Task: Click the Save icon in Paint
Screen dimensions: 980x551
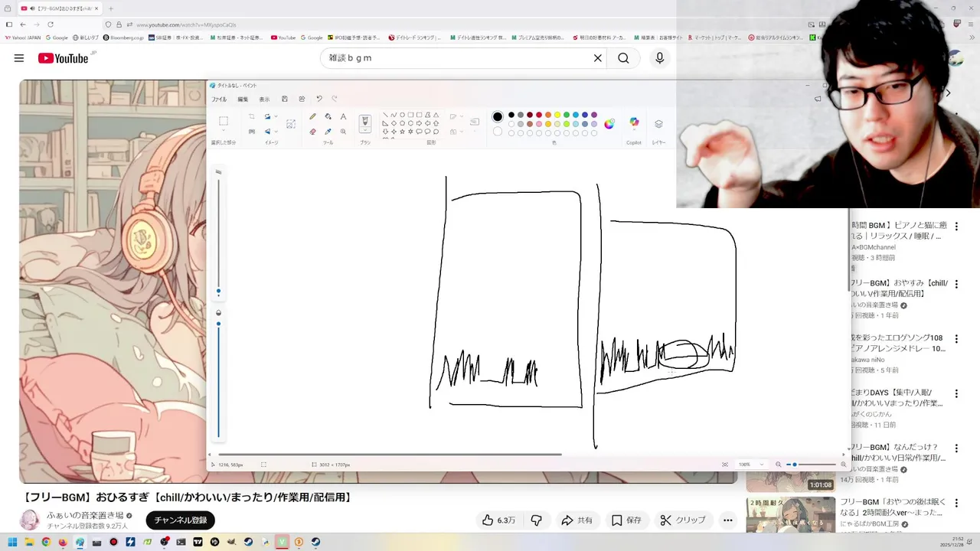Action: coord(285,99)
